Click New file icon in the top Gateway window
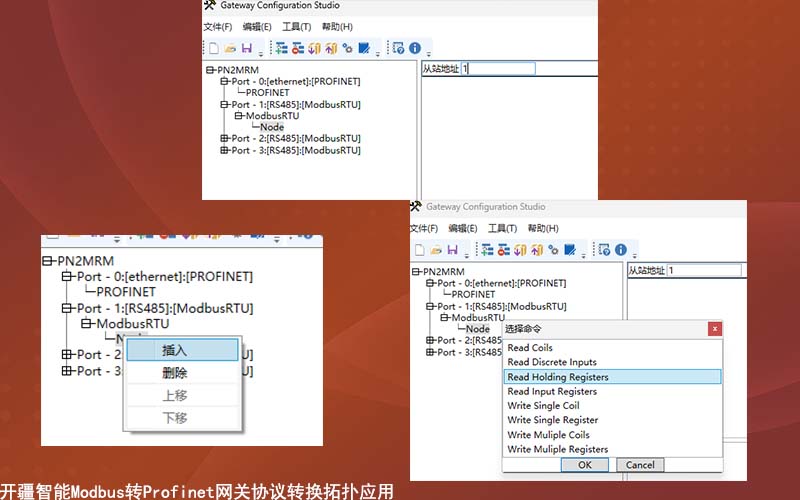Image resolution: width=800 pixels, height=500 pixels. coord(214,48)
